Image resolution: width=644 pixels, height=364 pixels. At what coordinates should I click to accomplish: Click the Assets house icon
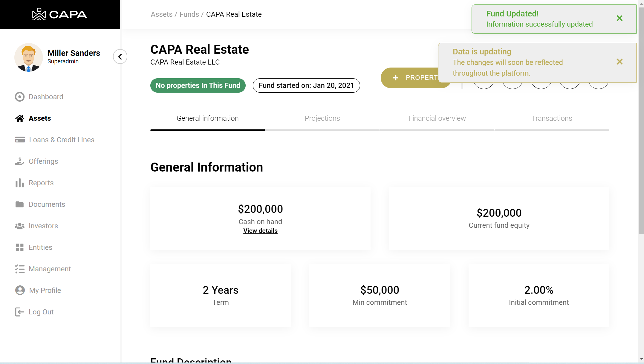(x=20, y=118)
